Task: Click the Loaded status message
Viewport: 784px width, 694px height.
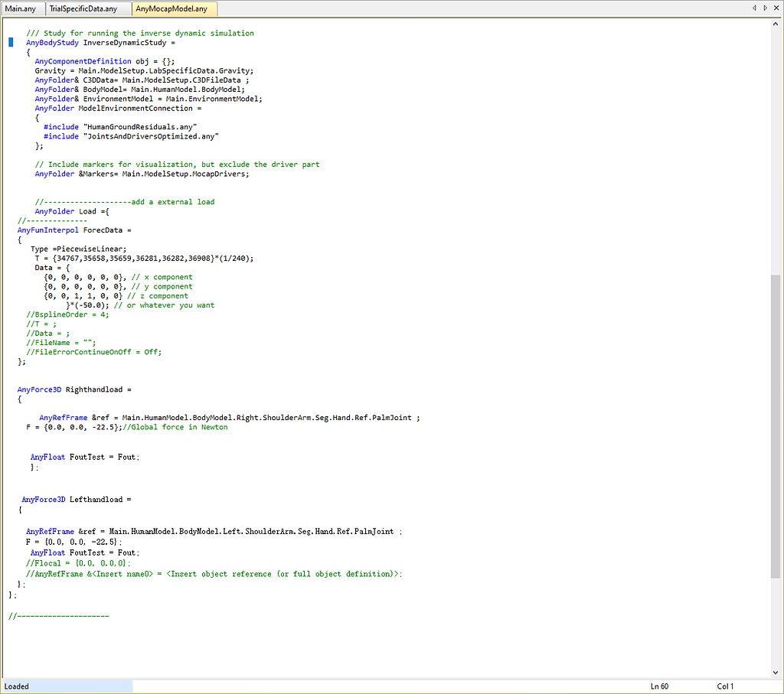Action: coord(15,686)
